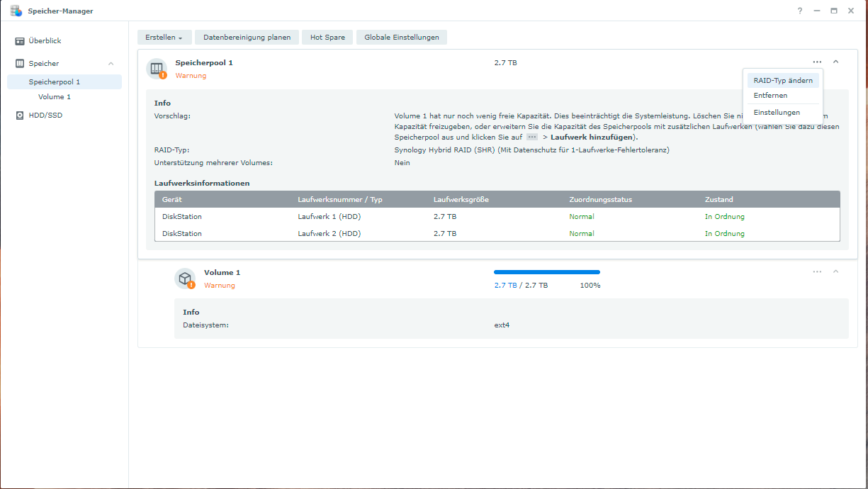Open HDD/SSD section in the sidebar

[45, 116]
